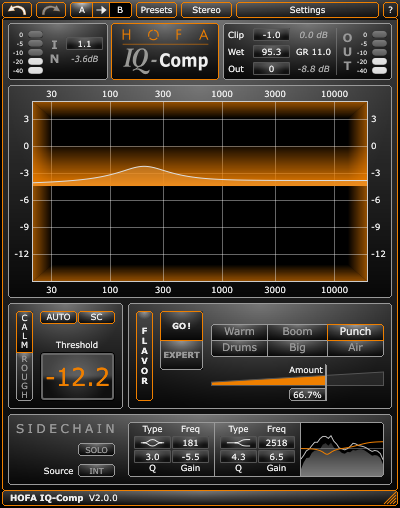Viewport: 400px width, 508px height.
Task: Click the HOFA IQ-Comp V2.0.0 version text
Action: tap(64, 498)
